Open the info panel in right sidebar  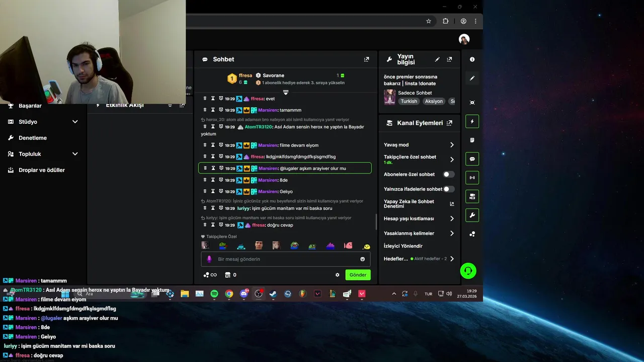pos(472,59)
